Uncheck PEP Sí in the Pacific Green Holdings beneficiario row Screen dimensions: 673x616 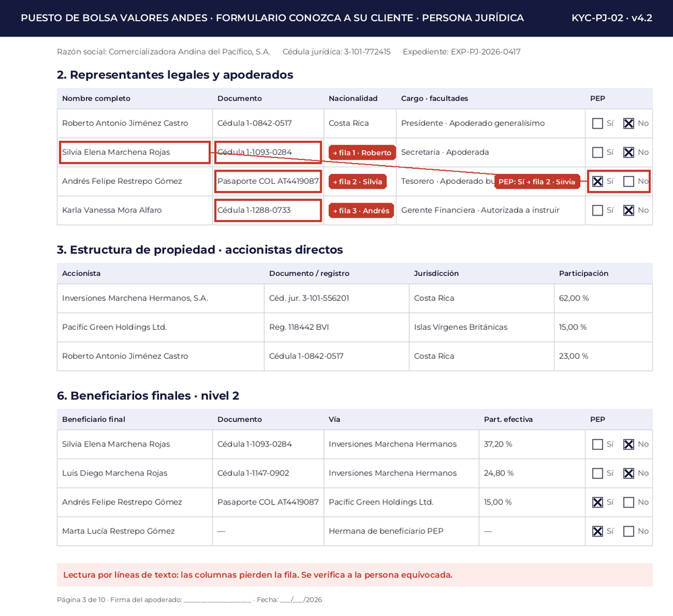pos(597,502)
